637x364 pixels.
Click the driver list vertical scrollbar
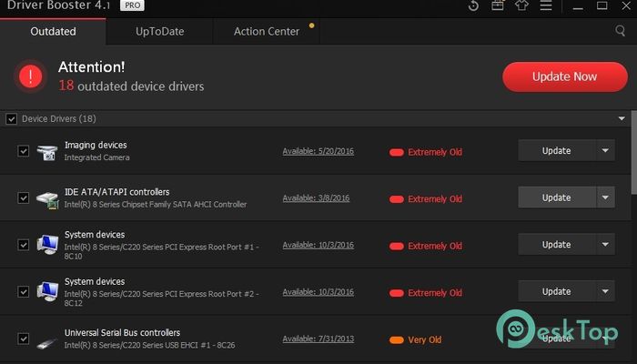(633, 153)
